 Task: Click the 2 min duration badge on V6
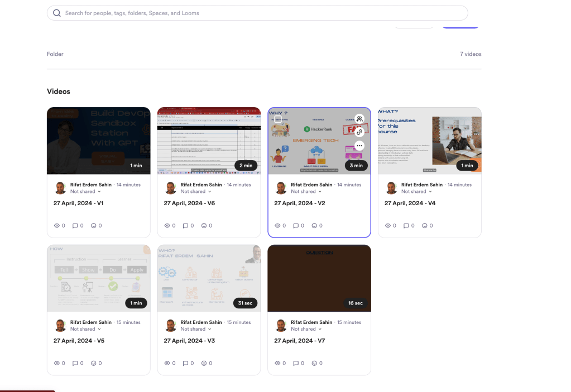246,166
